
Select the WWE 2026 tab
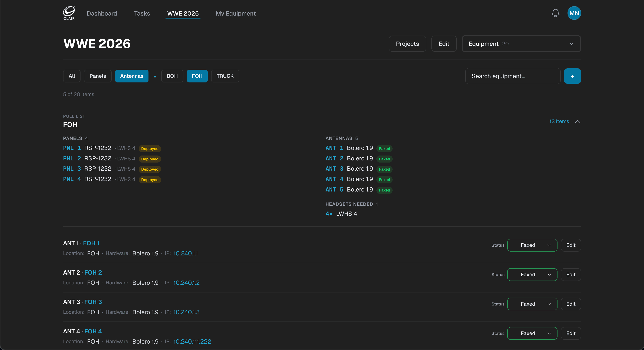tap(183, 13)
